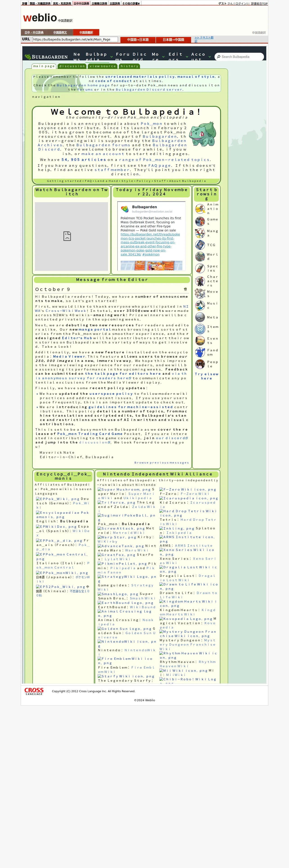Select the Meta Poké Ball icon
The image size is (289, 868).
point(200,317)
